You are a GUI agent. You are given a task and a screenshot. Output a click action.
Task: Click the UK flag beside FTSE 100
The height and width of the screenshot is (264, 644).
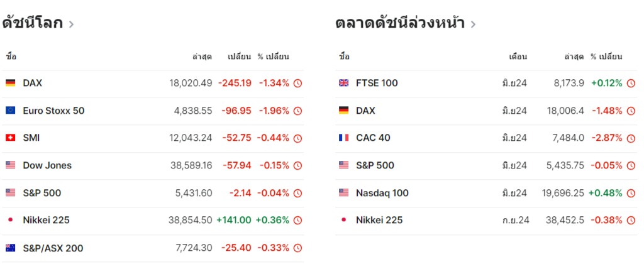[x=343, y=84]
